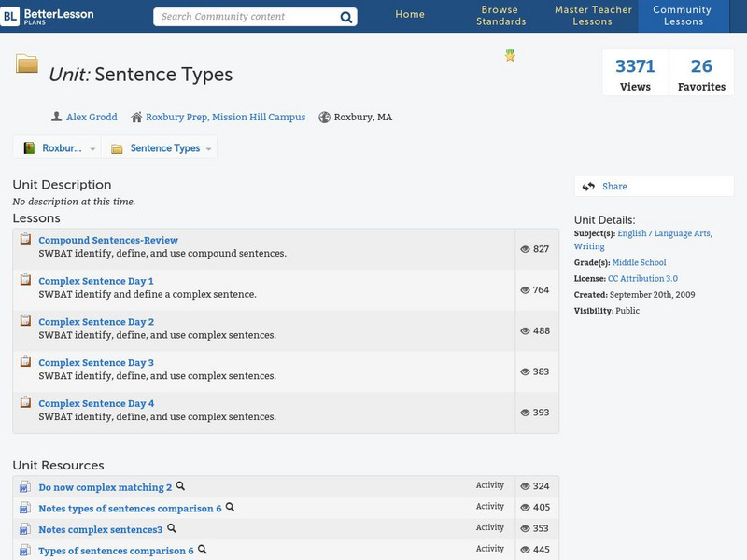Open CC Attribution 3.0 license link
This screenshot has width=747, height=560.
coord(642,279)
